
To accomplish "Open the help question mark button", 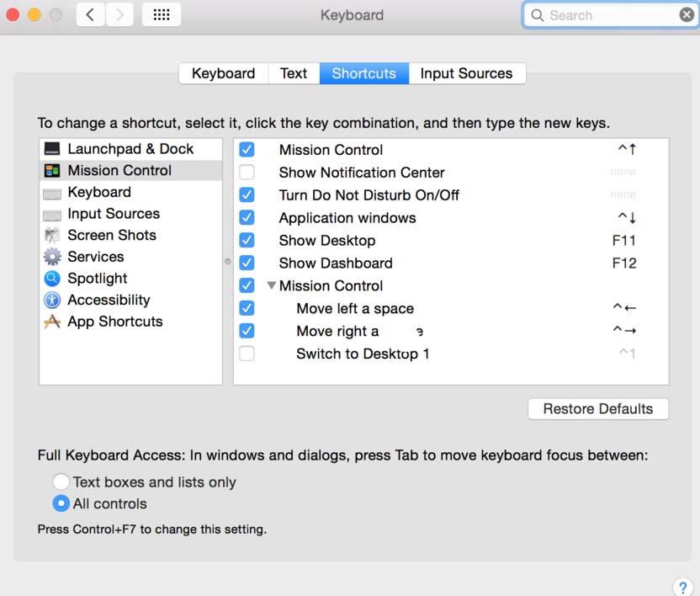I will pos(682,587).
